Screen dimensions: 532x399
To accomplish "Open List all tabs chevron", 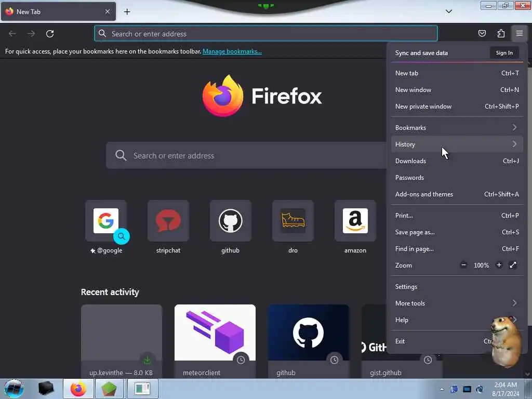I will coord(448,11).
